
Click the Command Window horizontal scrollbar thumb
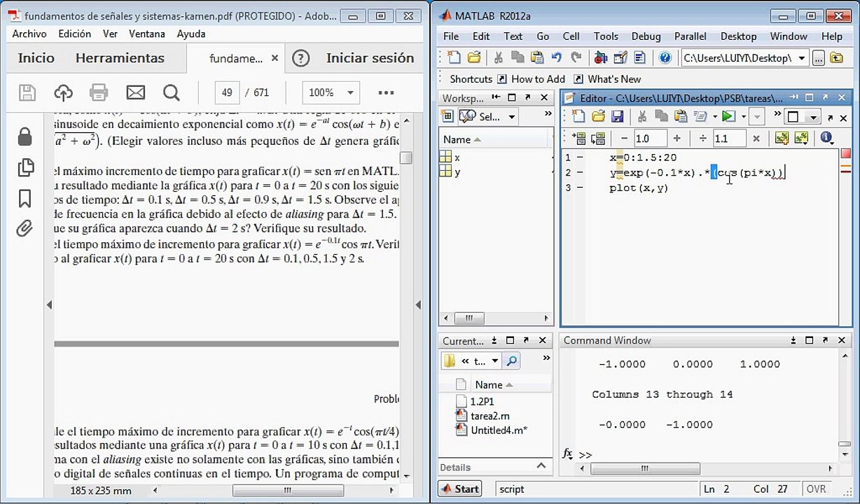(x=644, y=468)
